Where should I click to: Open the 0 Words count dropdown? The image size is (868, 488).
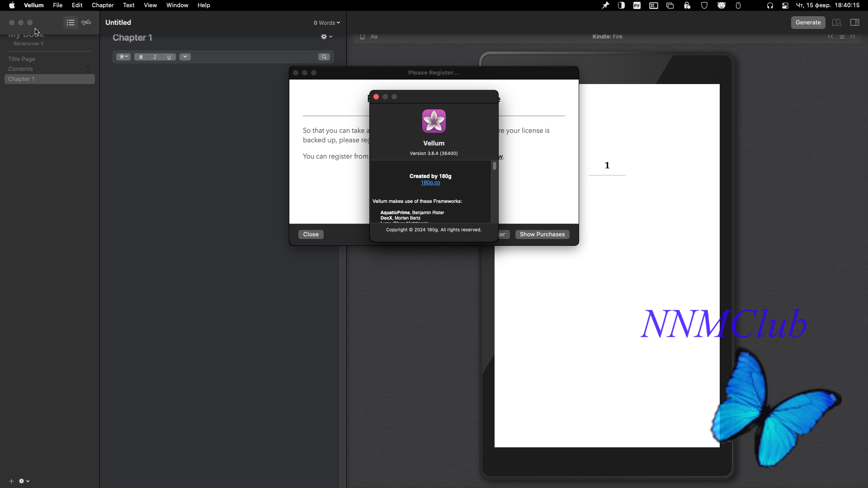point(327,23)
